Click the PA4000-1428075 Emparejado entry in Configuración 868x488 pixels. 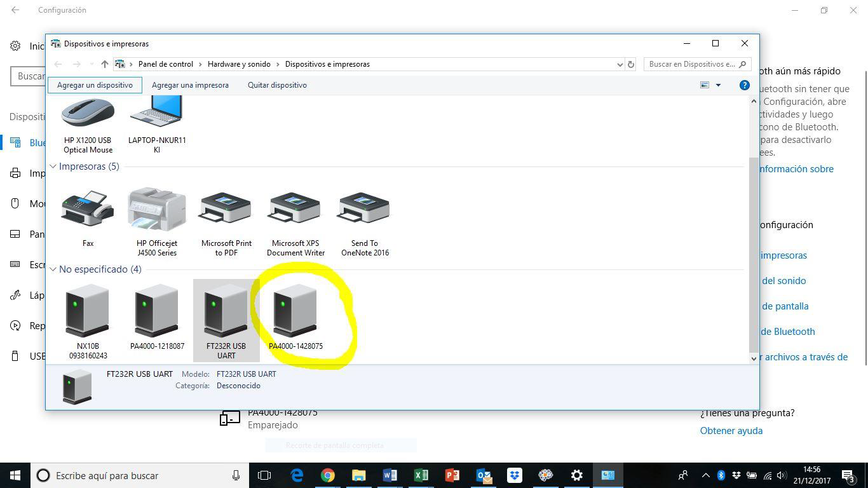click(269, 418)
